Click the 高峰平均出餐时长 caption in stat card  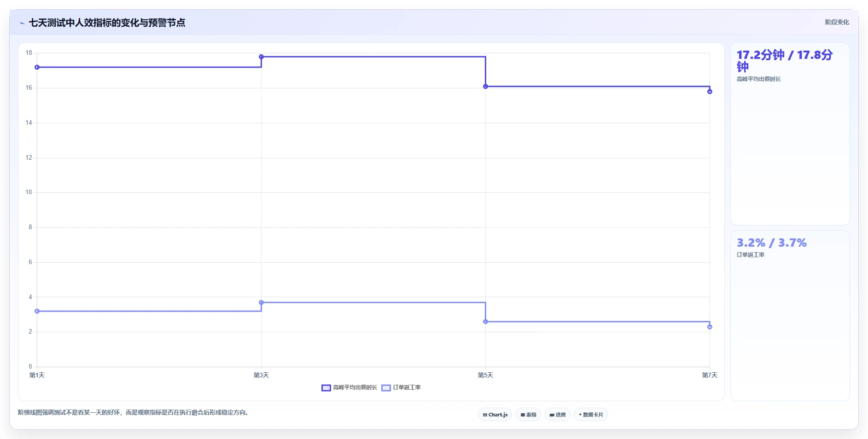(758, 79)
